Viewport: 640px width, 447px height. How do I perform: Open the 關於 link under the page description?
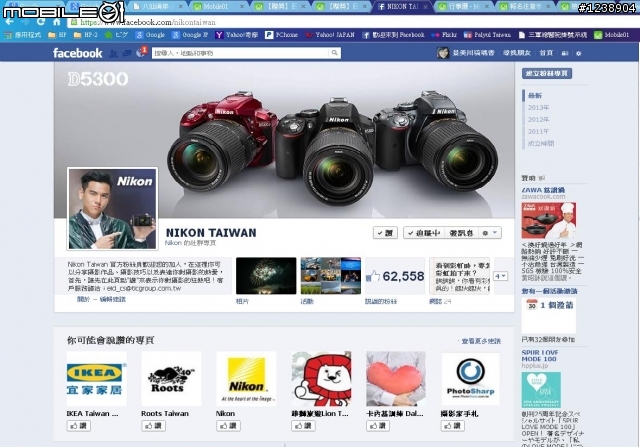(83, 299)
